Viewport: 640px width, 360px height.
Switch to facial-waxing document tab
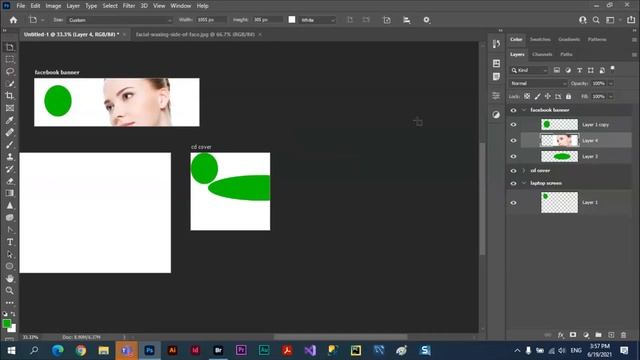pyautogui.click(x=195, y=34)
